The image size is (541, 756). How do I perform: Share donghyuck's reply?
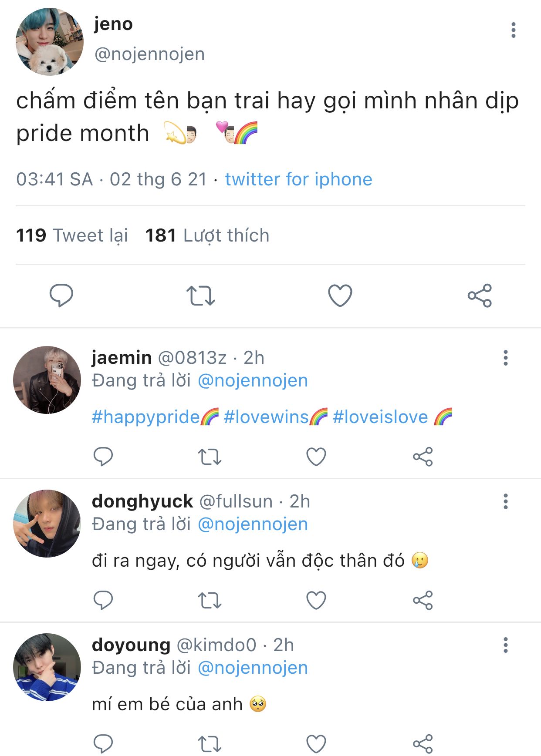coord(423,600)
